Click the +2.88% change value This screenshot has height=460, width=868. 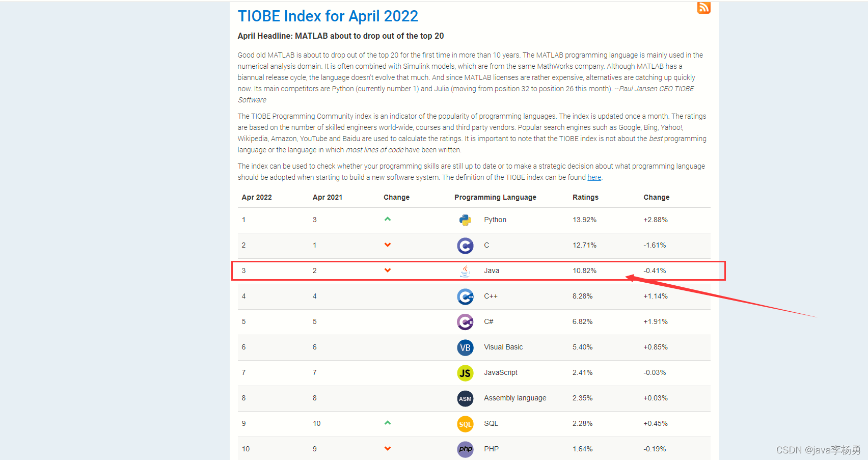point(656,220)
